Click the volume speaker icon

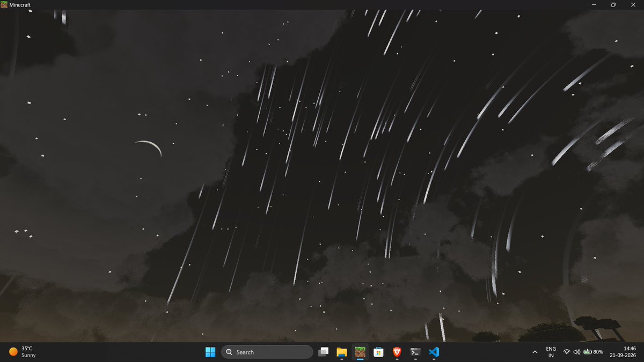coord(577,352)
